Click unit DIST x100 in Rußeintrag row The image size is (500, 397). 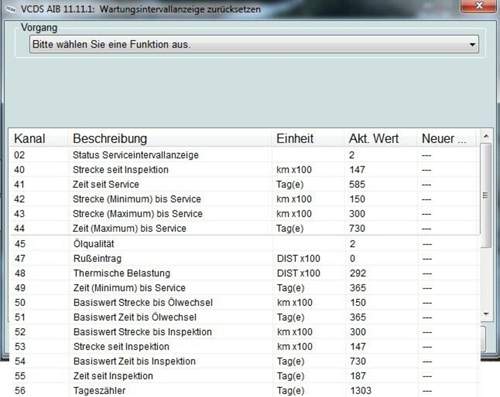[x=298, y=258]
